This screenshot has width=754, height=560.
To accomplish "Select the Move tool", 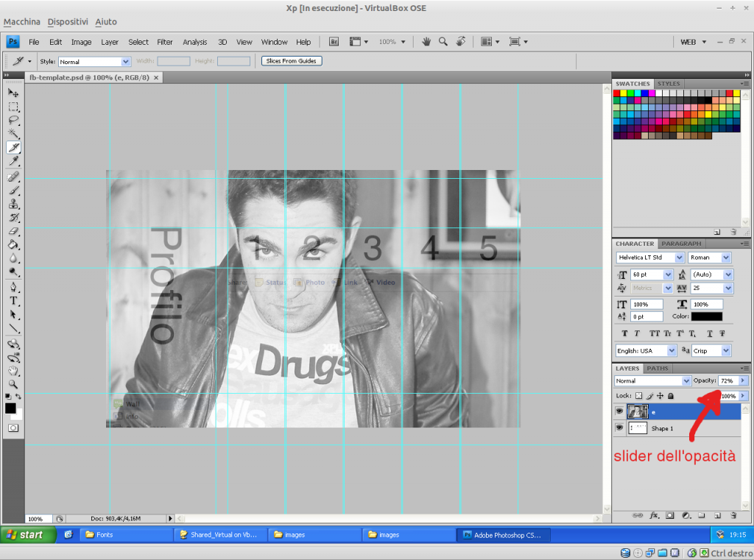I will [x=13, y=93].
